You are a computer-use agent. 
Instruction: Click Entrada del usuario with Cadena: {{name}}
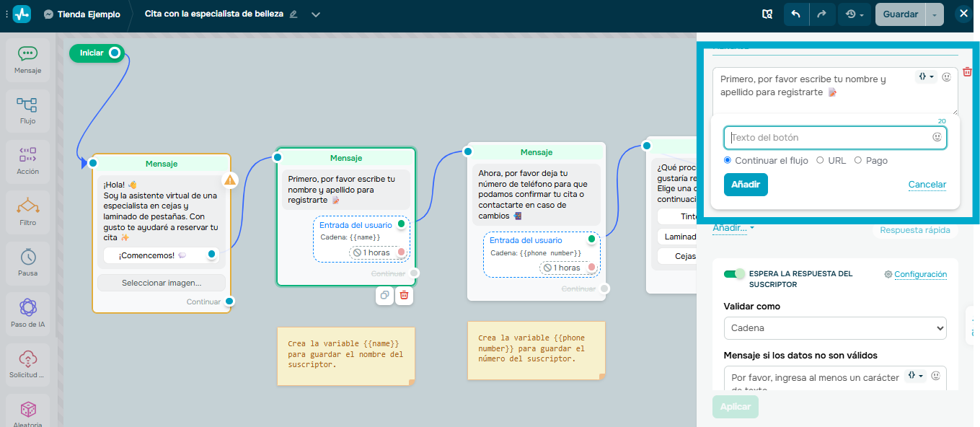361,239
